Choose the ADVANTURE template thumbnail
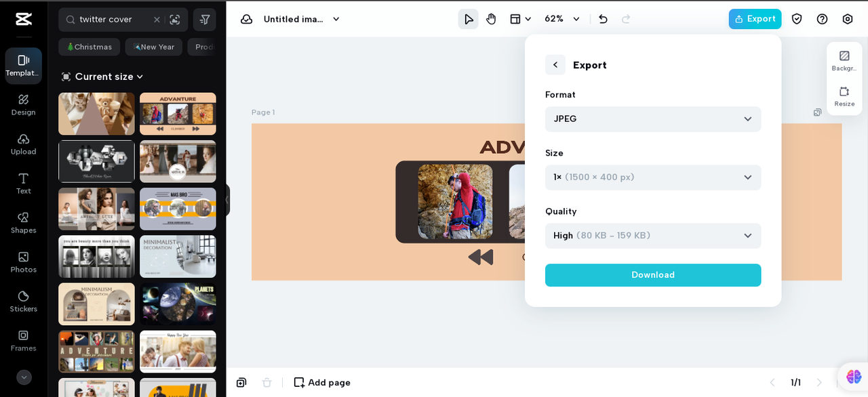The height and width of the screenshot is (397, 868). (x=178, y=114)
